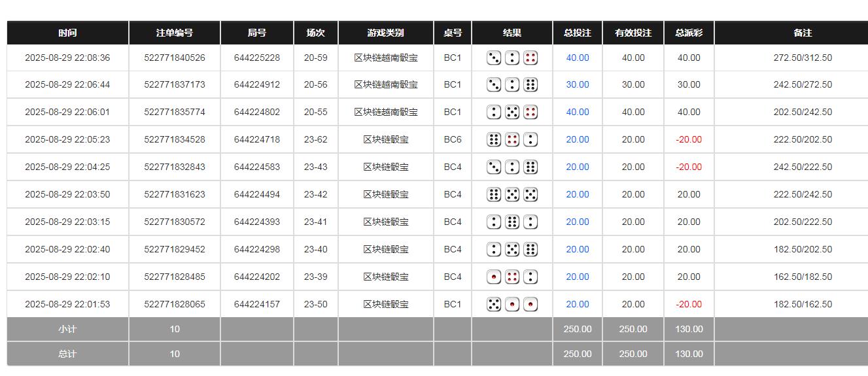Click the middle die in the 20-56 row
Screen dimensions: 868x376
coord(512,85)
